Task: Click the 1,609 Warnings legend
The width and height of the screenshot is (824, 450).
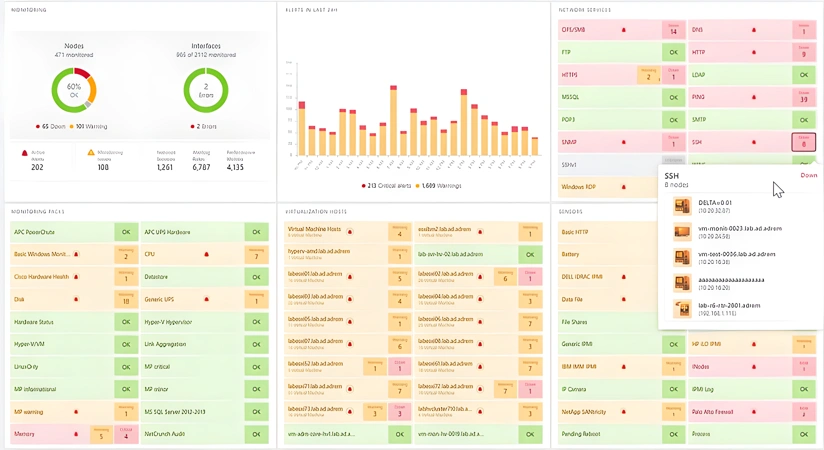Action: [439, 186]
